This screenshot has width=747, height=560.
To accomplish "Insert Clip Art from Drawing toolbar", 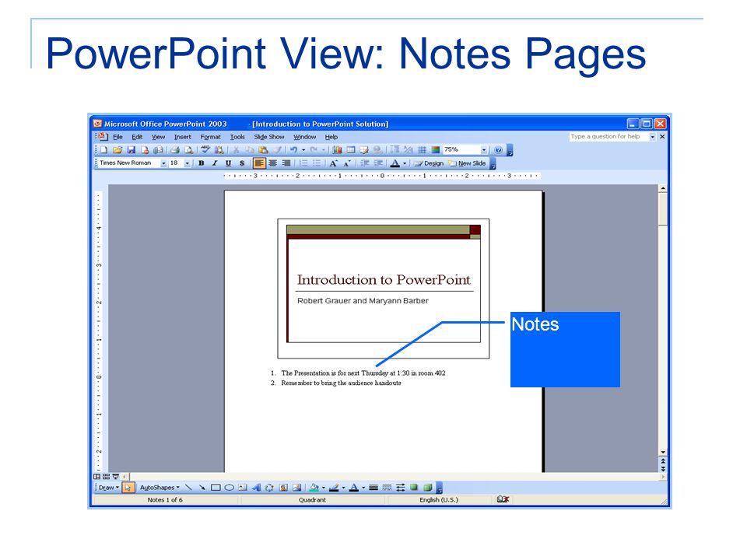I will pyautogui.click(x=283, y=487).
